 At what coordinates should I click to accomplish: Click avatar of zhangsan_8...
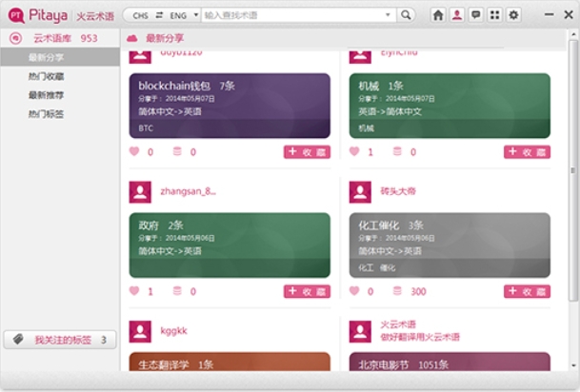click(x=140, y=192)
